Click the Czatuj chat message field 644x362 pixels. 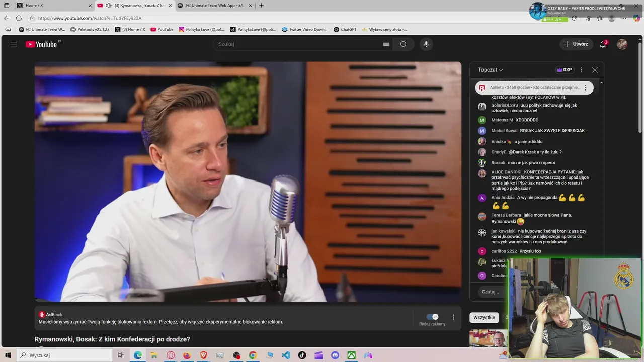(x=493, y=292)
